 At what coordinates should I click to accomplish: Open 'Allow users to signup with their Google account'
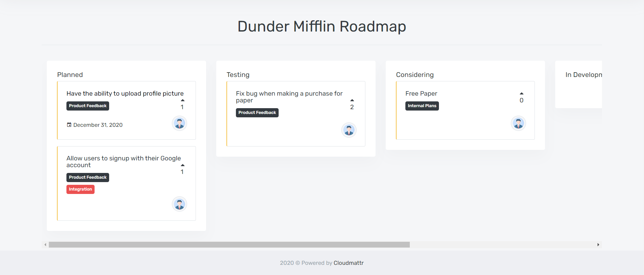click(x=124, y=162)
